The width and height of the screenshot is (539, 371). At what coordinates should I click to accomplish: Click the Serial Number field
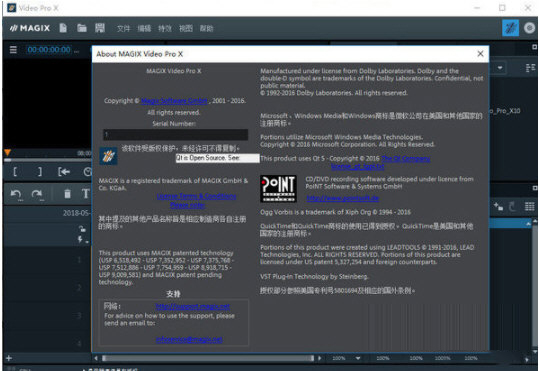click(x=175, y=134)
